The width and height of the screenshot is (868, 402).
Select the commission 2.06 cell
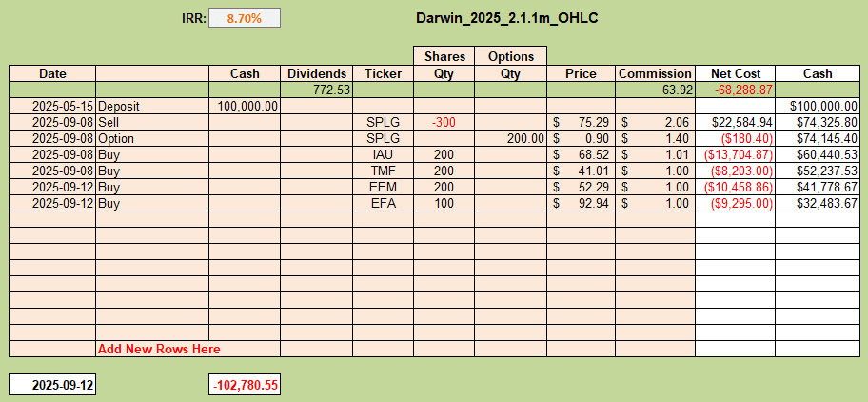coord(656,122)
